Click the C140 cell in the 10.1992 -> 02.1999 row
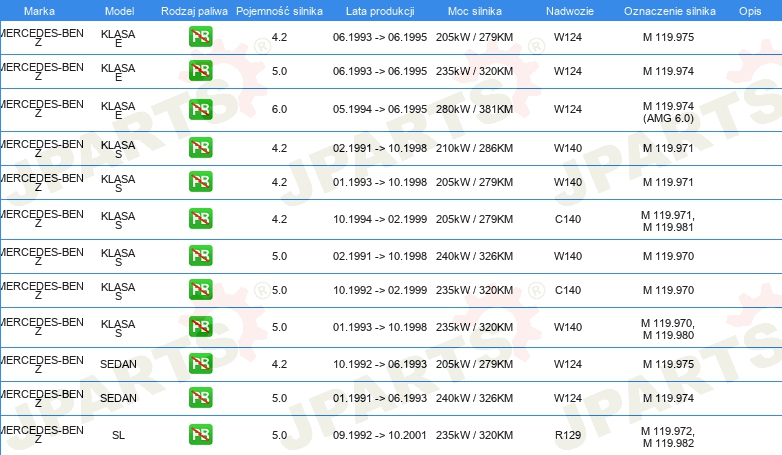 568,290
